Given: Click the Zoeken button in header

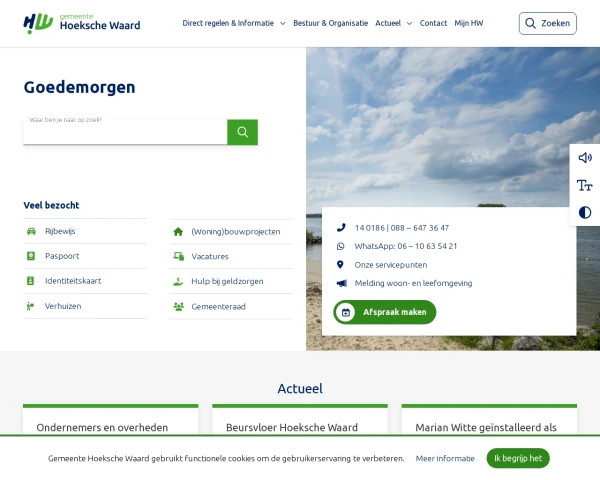Looking at the screenshot, I should pos(548,23).
